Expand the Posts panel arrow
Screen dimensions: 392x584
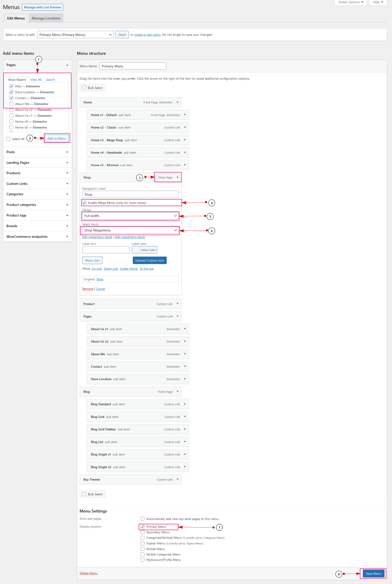(67, 152)
